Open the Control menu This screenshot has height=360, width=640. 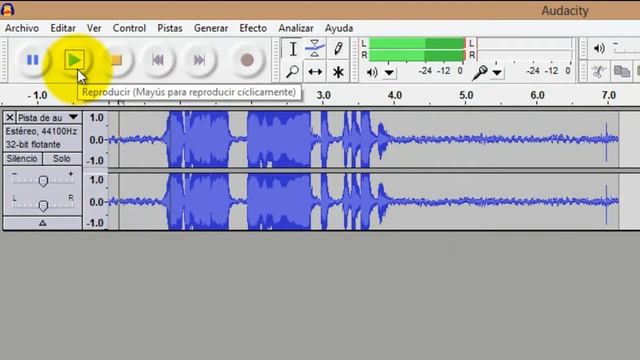(129, 28)
